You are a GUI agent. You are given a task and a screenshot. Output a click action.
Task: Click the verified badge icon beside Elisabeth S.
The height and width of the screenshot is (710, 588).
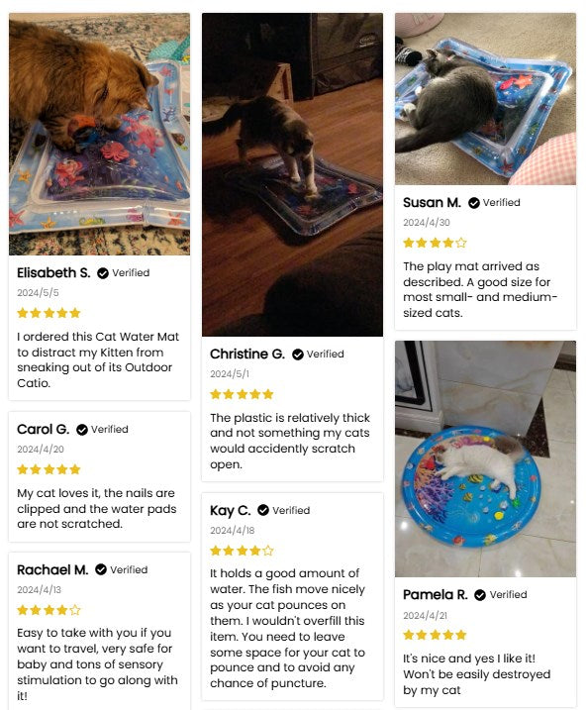pos(103,273)
